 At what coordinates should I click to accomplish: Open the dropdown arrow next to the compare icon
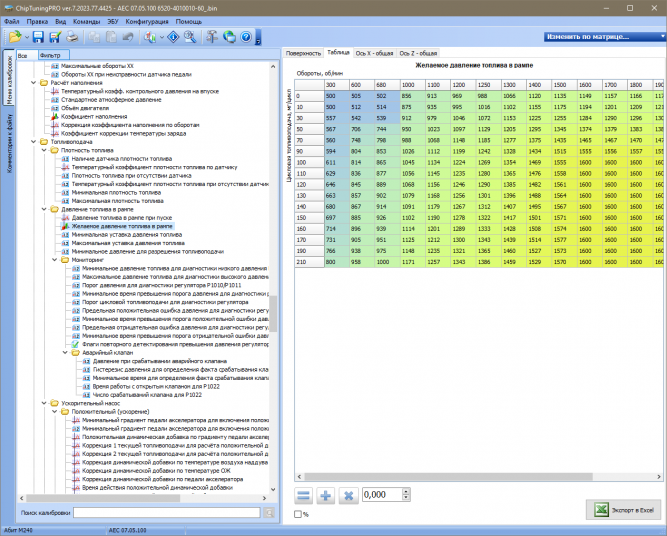coord(162,37)
